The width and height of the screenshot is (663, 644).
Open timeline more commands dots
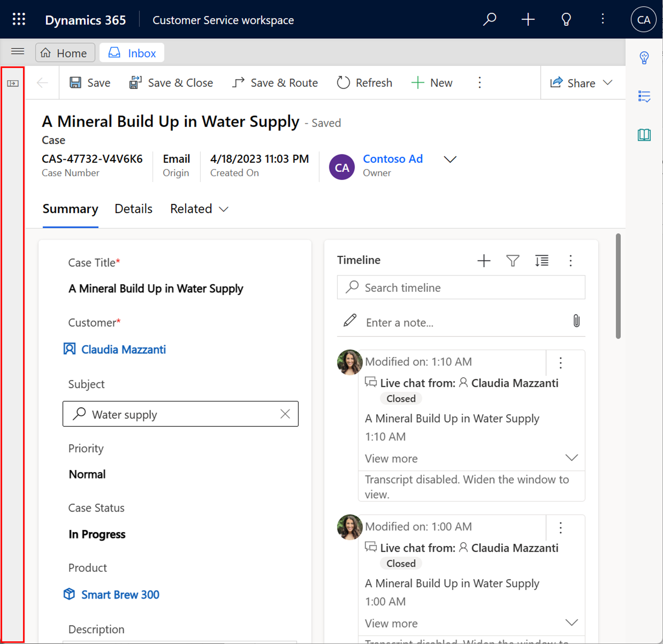570,261
